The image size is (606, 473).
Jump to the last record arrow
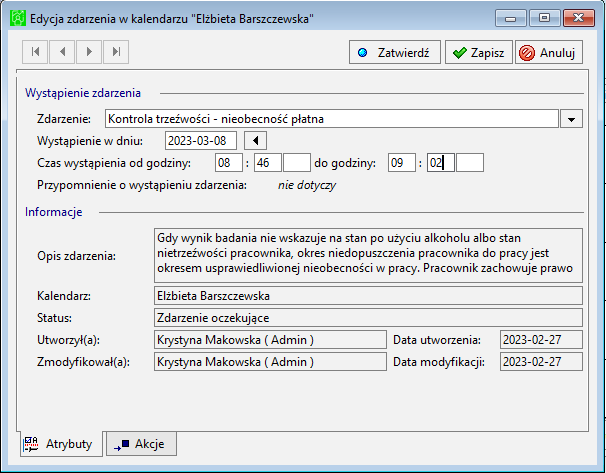point(116,52)
